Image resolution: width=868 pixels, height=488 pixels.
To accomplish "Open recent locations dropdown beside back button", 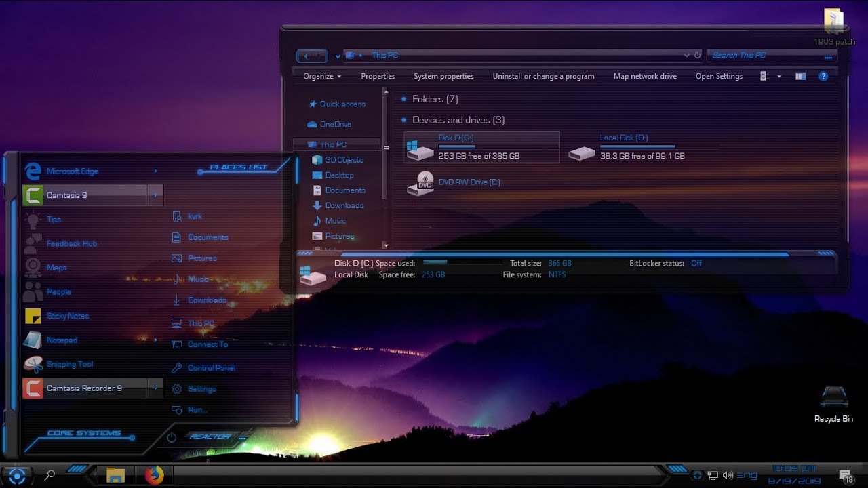I will click(x=338, y=56).
